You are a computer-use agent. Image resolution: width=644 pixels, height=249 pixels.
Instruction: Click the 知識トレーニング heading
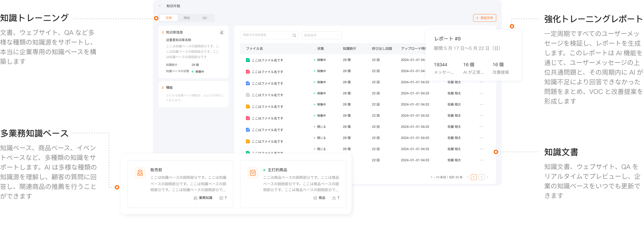(34, 18)
